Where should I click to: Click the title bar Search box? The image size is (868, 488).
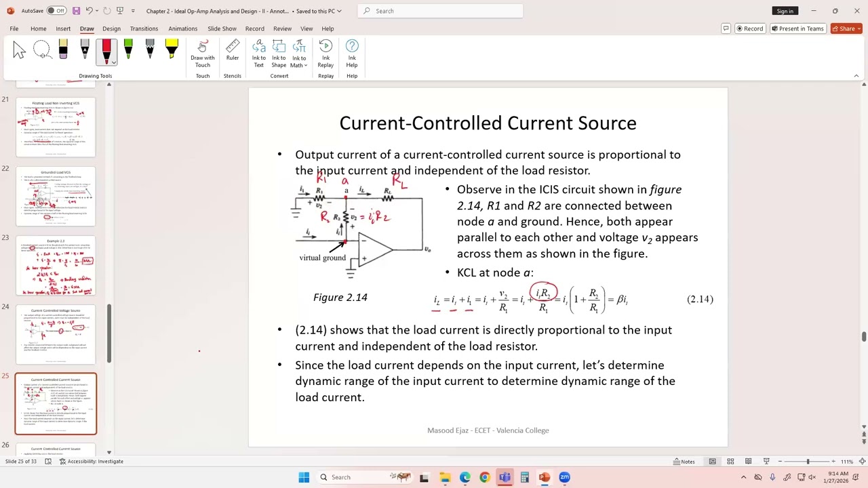[x=440, y=11]
